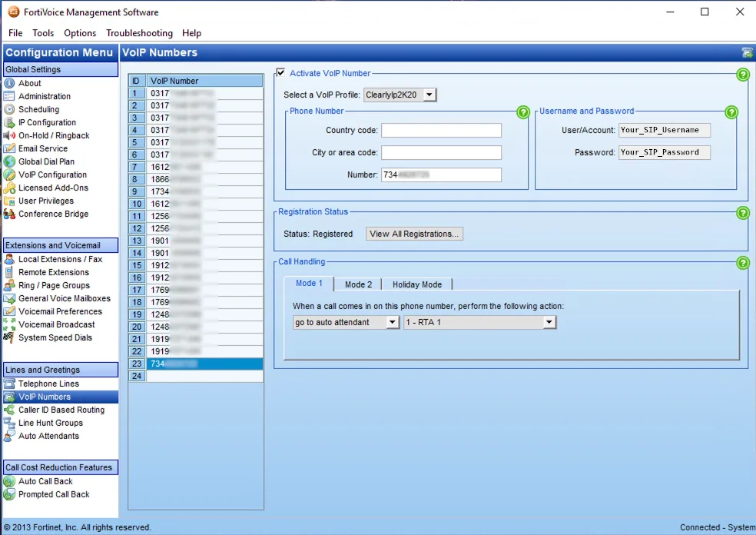
Task: Select VoIP number row ID 1
Action: point(196,93)
